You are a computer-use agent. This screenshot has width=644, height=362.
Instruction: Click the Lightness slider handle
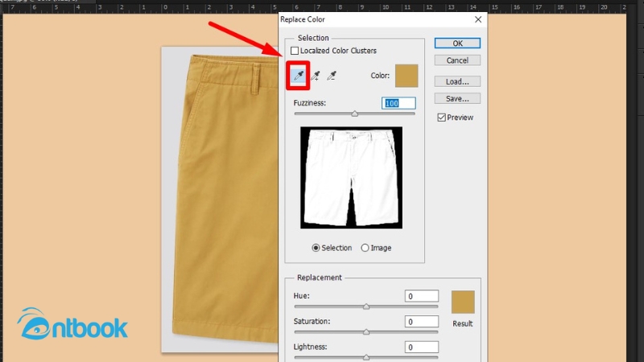pyautogui.click(x=366, y=357)
